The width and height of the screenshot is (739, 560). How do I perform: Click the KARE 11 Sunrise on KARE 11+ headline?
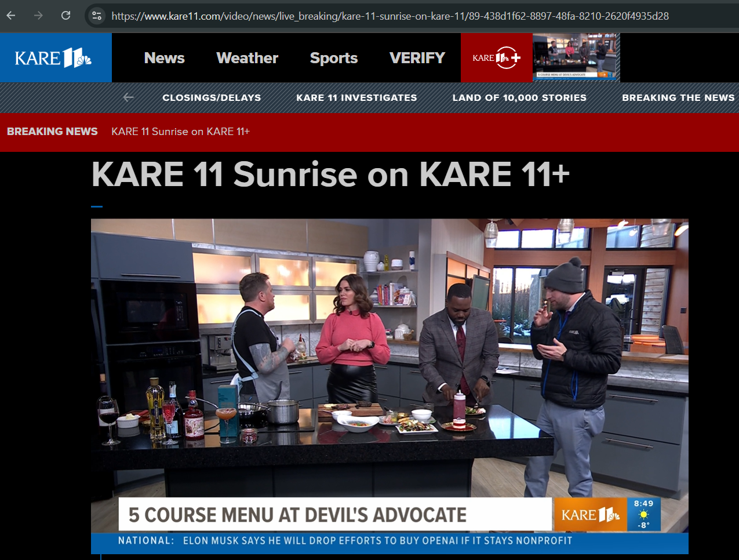(x=330, y=174)
